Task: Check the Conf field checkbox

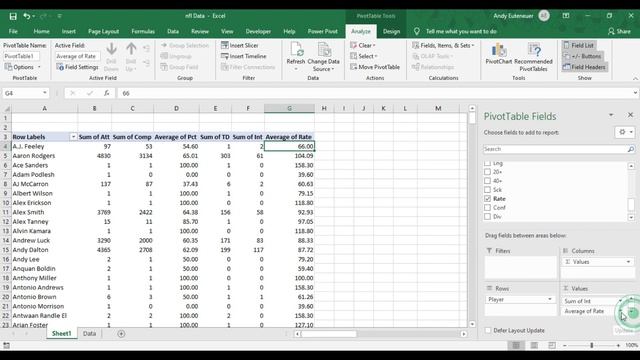Action: pyautogui.click(x=487, y=208)
